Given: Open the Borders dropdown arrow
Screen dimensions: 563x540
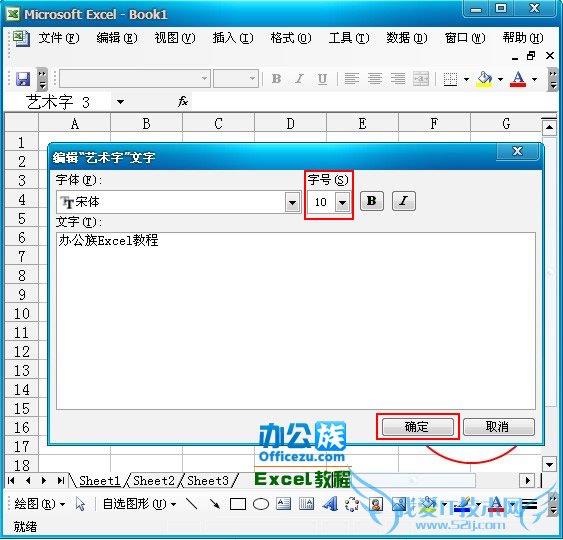Looking at the screenshot, I should click(466, 79).
